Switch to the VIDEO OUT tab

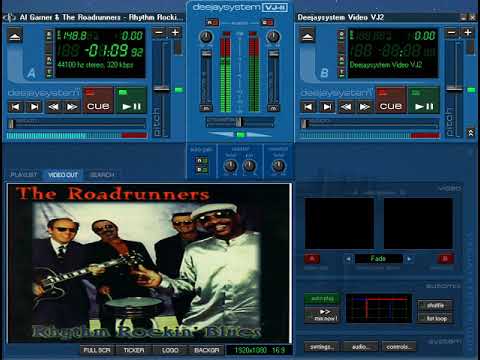click(63, 175)
